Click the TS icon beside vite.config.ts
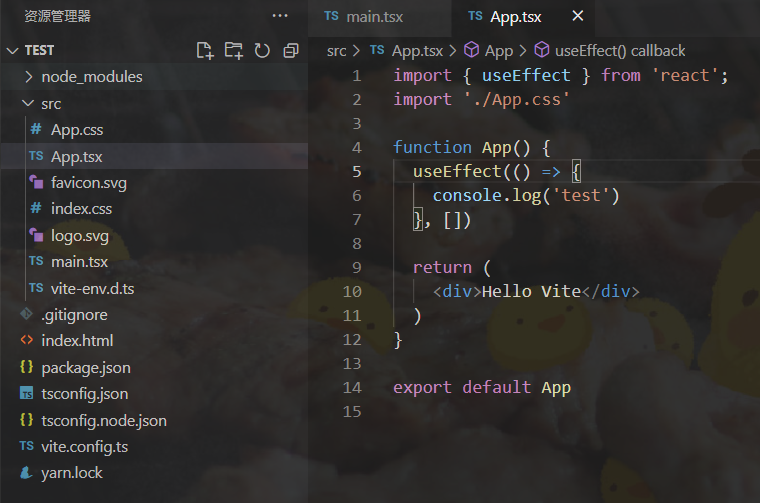The image size is (760, 503). 26,445
